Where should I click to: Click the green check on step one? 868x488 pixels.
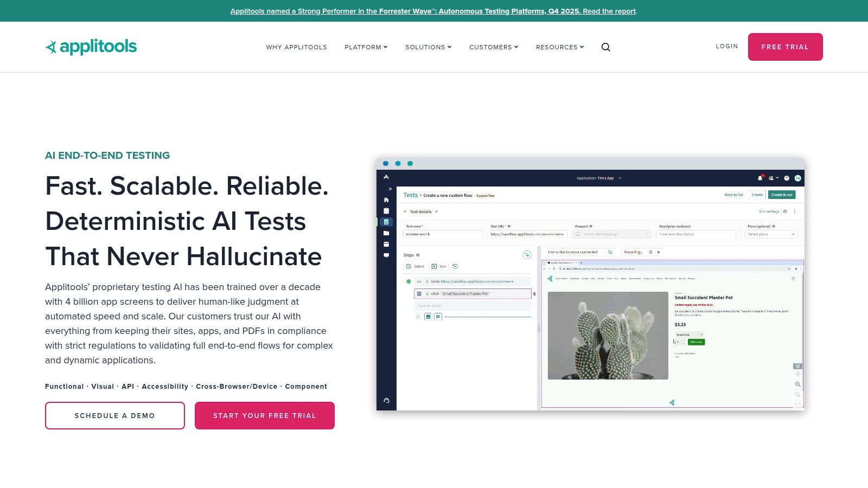pos(409,281)
